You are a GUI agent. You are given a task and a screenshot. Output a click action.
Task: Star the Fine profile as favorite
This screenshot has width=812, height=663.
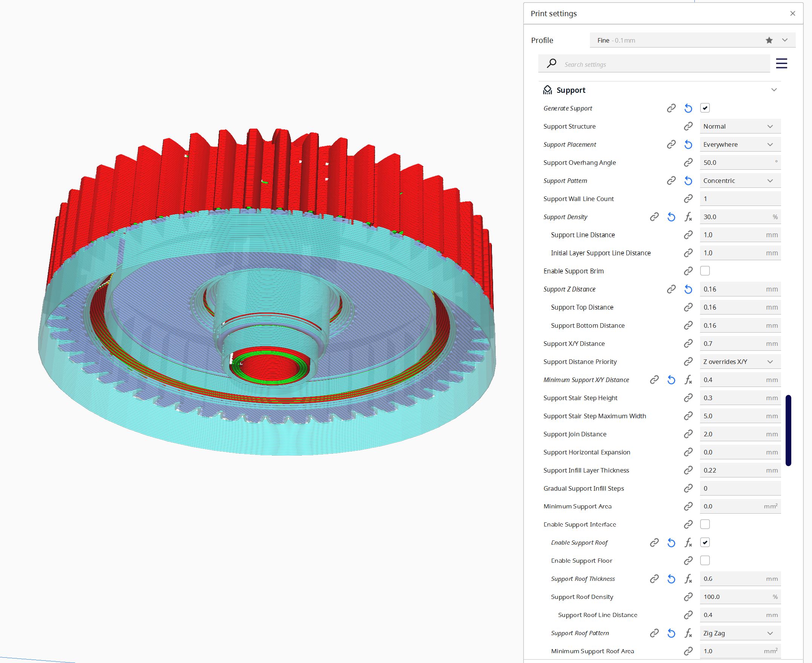pyautogui.click(x=769, y=40)
